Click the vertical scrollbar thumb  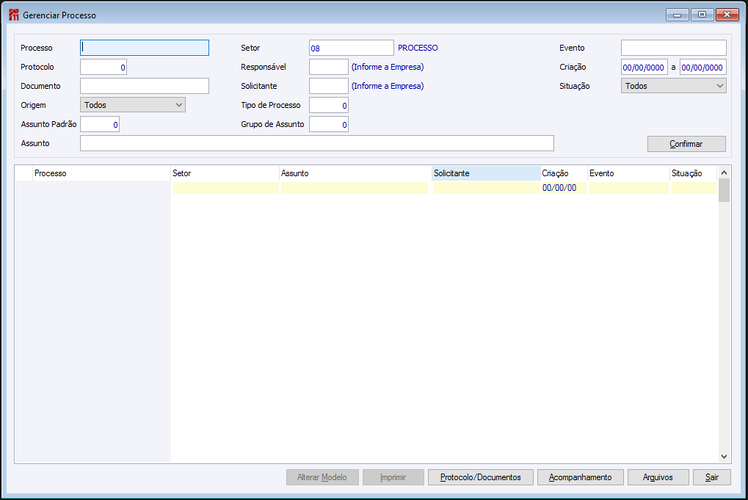724,190
